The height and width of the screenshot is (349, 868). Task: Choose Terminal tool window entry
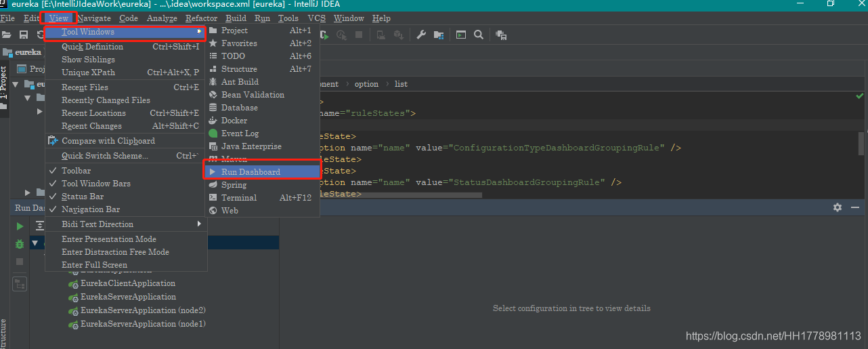coord(262,198)
